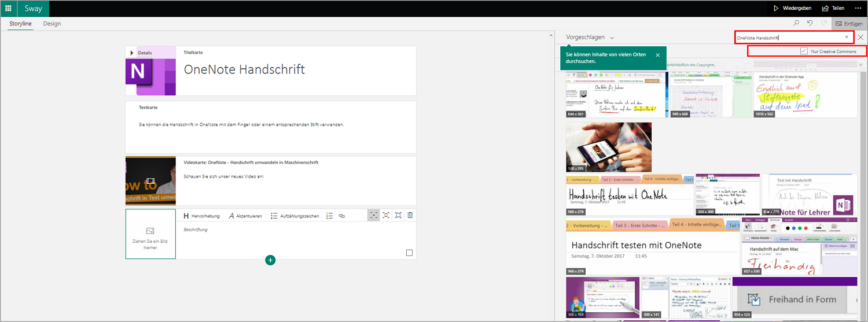
Task: Select the 500 x 295 phone in hand image
Action: tap(609, 147)
